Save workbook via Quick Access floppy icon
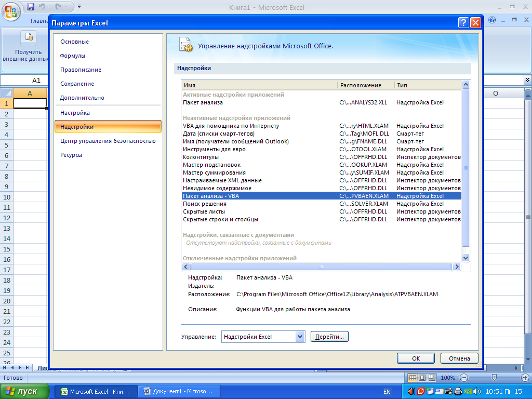 click(x=31, y=6)
